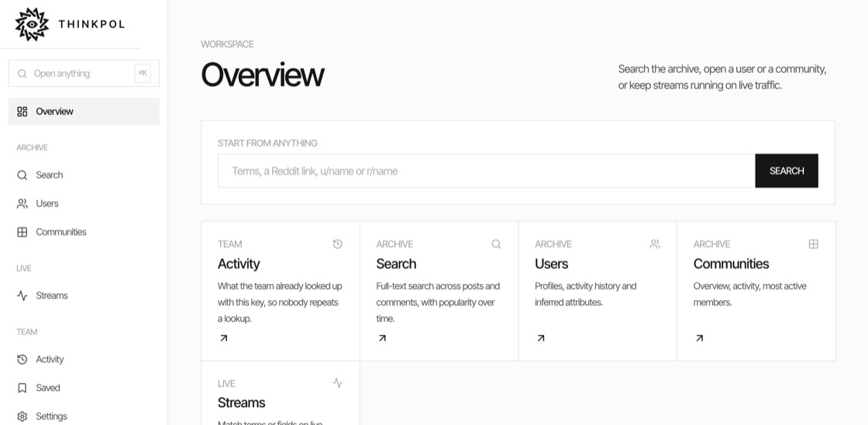
Task: Open Streams in the sidebar
Action: pyautogui.click(x=84, y=295)
